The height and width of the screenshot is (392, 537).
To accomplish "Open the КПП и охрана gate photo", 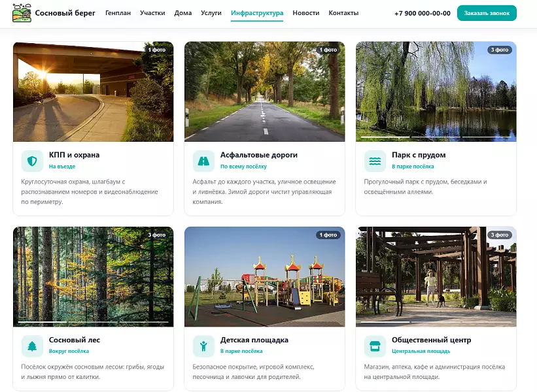I will pyautogui.click(x=93, y=91).
